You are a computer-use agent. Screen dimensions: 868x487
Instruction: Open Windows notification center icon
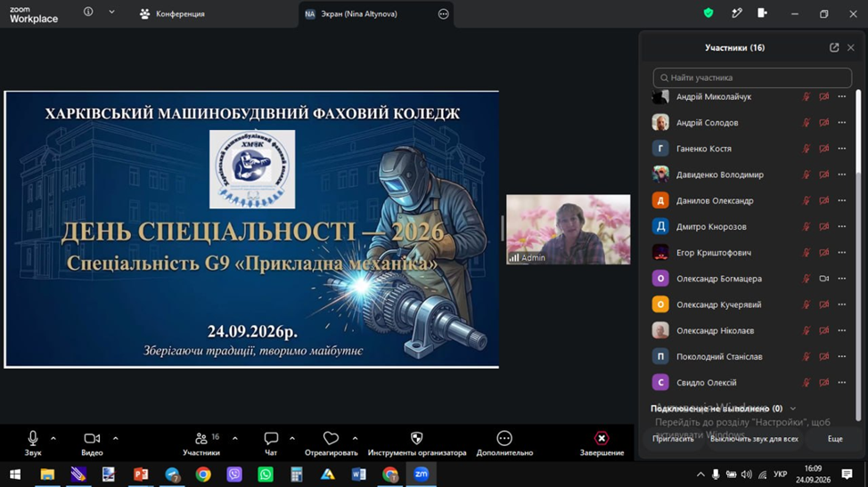(x=847, y=475)
